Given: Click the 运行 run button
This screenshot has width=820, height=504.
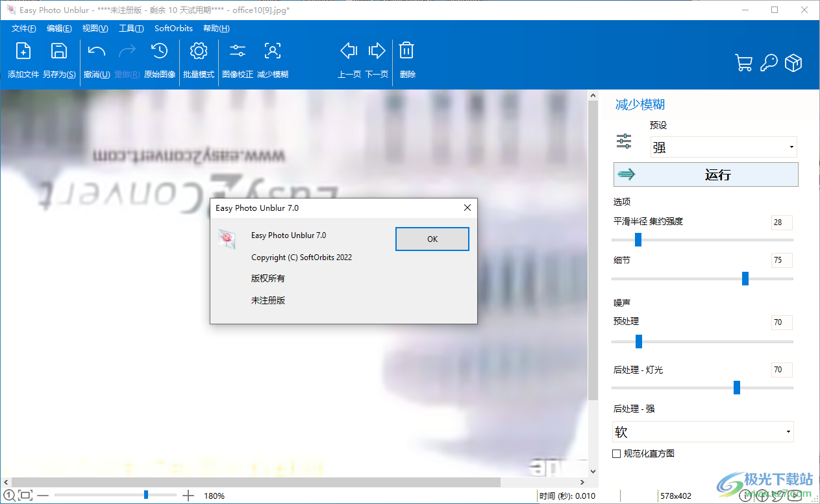Looking at the screenshot, I should pos(706,174).
